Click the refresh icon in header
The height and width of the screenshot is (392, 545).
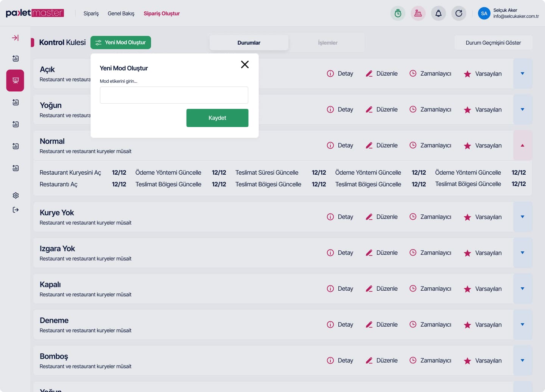point(459,14)
